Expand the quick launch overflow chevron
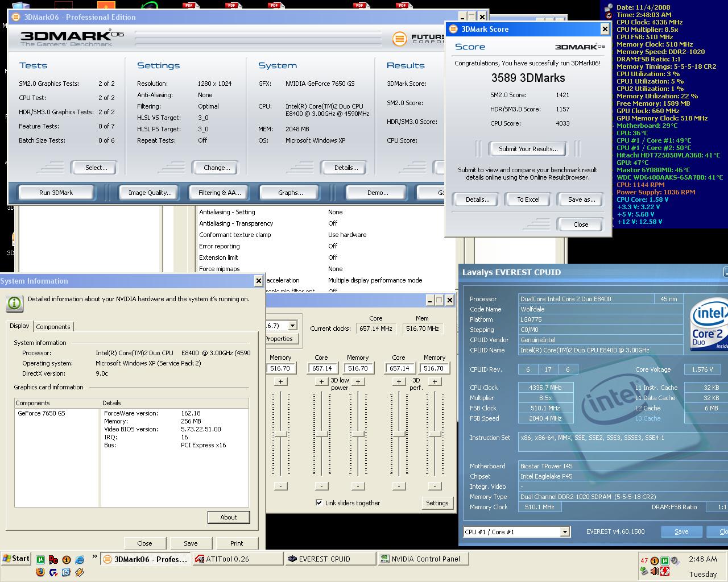 coord(95,556)
